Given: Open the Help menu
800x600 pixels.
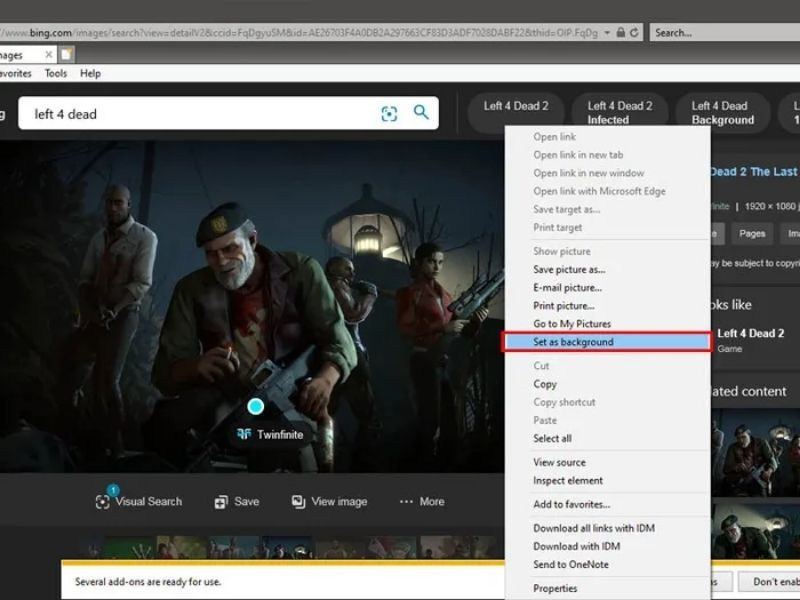Looking at the screenshot, I should point(90,73).
